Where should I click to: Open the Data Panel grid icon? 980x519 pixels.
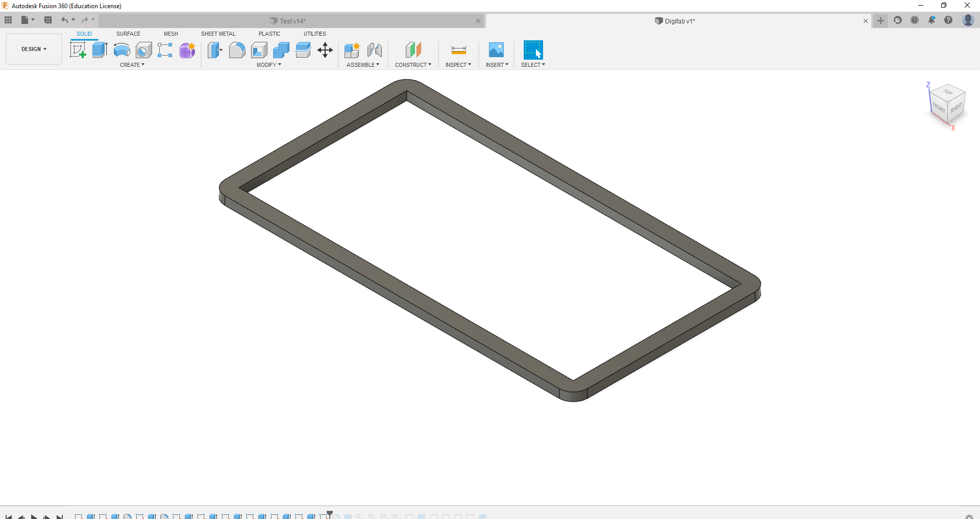8,20
